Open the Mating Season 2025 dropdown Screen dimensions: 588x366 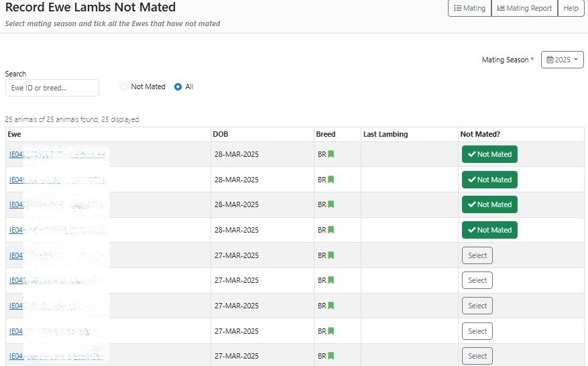[x=563, y=60]
